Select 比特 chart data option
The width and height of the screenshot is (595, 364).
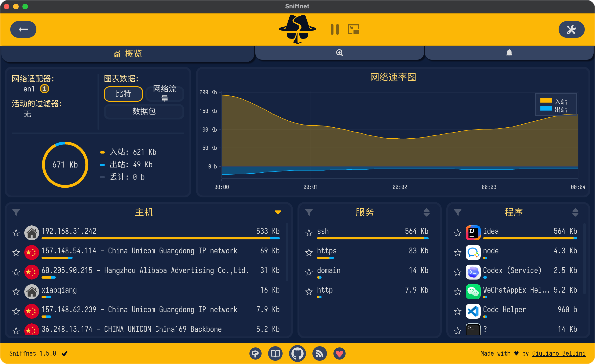click(123, 94)
